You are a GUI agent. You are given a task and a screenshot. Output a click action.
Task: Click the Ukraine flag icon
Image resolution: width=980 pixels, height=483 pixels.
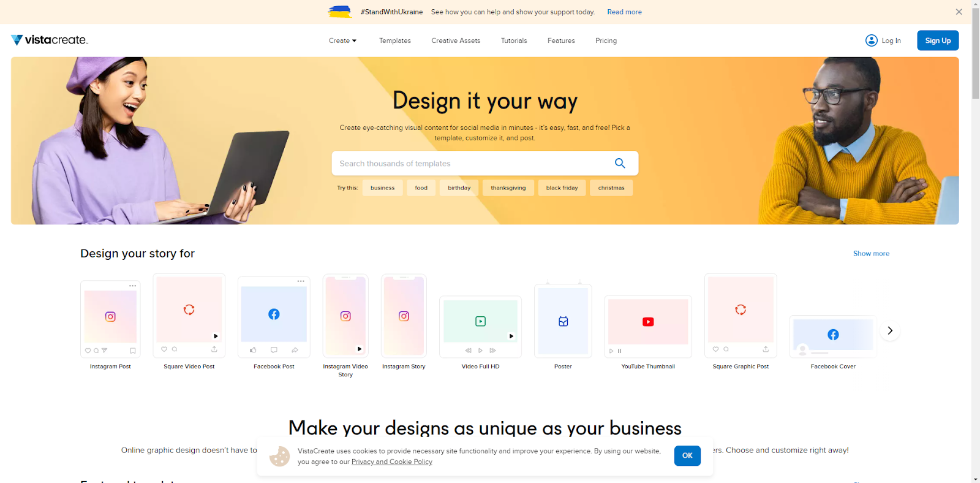(340, 12)
